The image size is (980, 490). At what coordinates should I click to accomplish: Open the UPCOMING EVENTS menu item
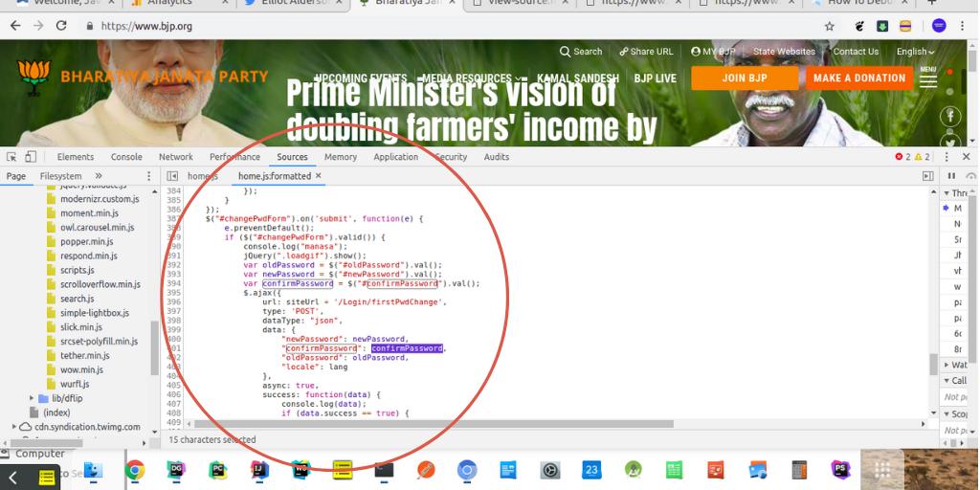(361, 78)
